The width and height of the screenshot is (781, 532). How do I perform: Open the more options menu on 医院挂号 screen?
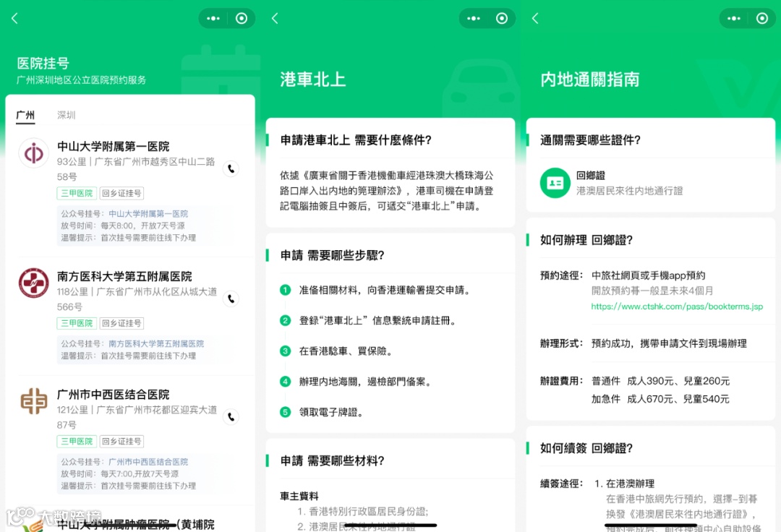click(x=213, y=18)
